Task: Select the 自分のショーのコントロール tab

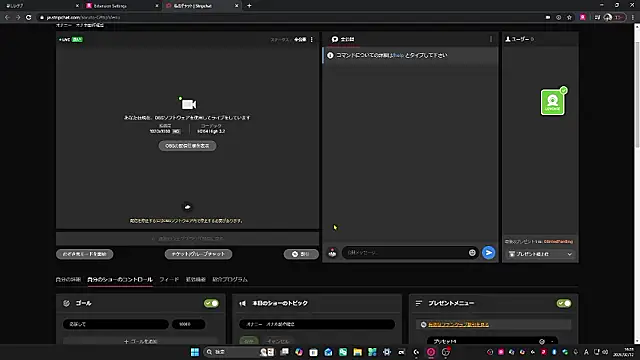Action: 120,280
